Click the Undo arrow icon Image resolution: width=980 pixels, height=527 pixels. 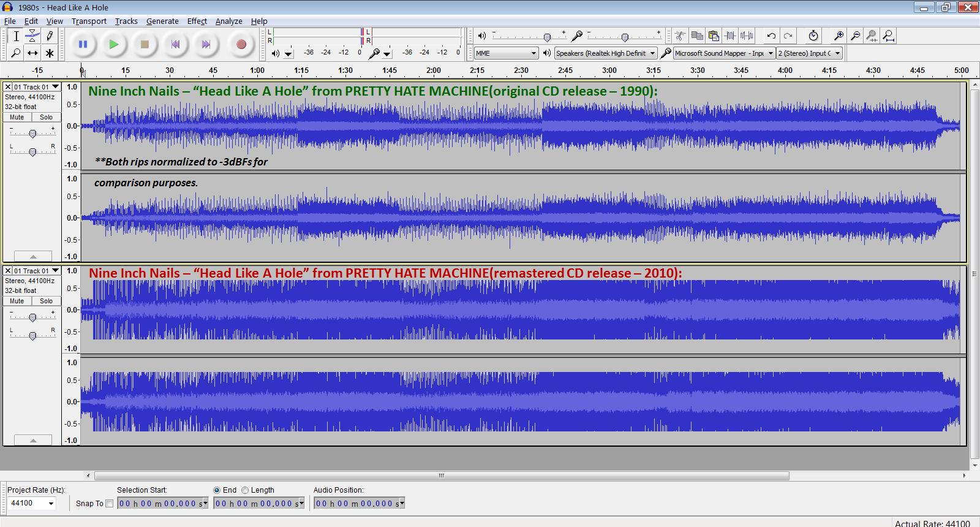click(771, 36)
